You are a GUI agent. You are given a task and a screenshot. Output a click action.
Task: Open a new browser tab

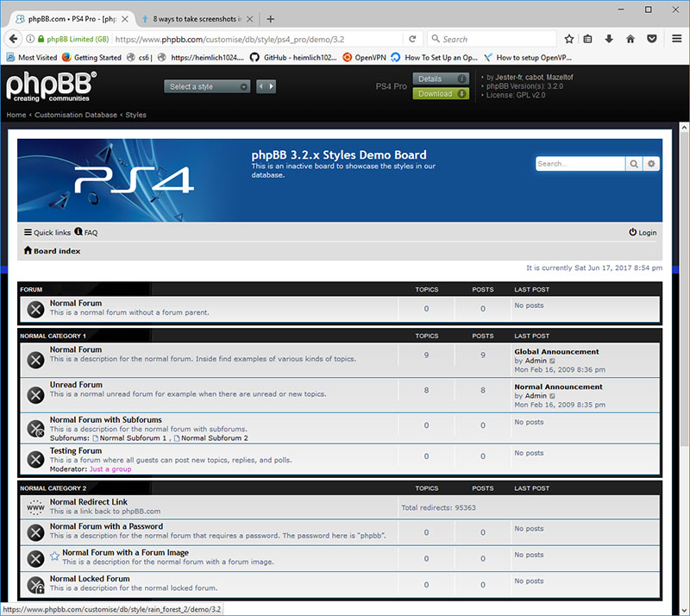(270, 19)
